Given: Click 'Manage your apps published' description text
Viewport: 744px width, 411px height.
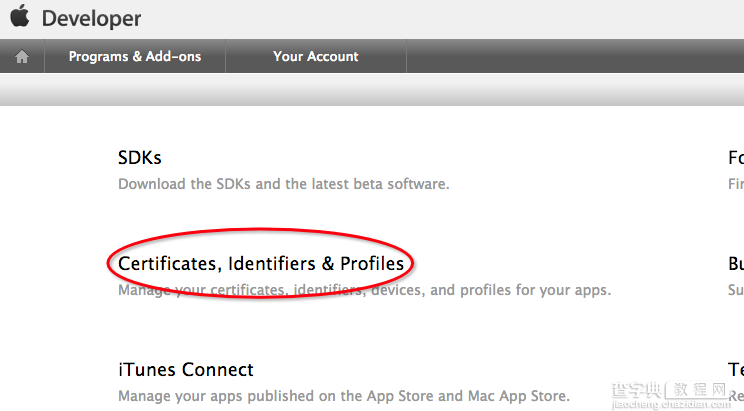Looking at the screenshot, I should click(344, 396).
